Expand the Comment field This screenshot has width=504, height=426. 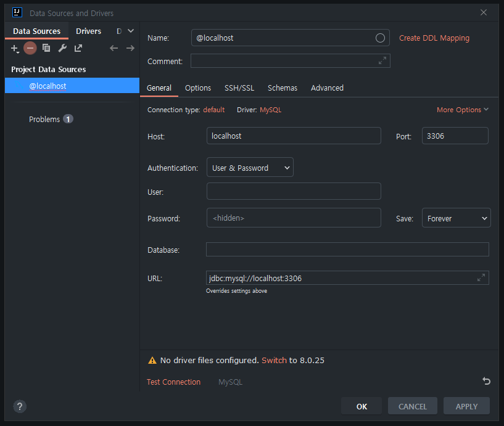tap(382, 60)
